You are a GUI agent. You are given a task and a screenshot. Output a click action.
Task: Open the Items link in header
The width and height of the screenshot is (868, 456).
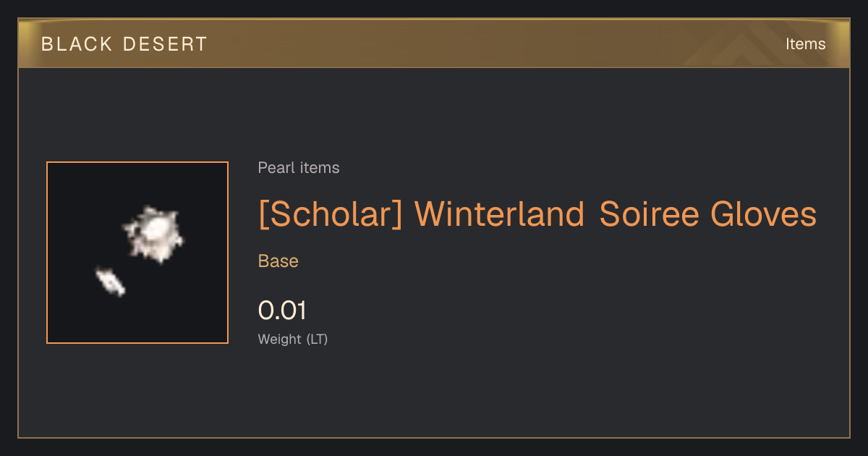click(805, 44)
